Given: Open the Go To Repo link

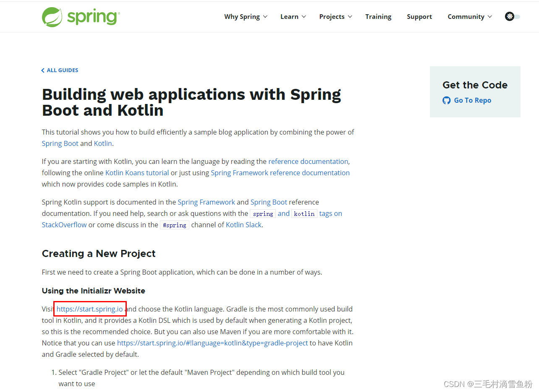Looking at the screenshot, I should 472,100.
